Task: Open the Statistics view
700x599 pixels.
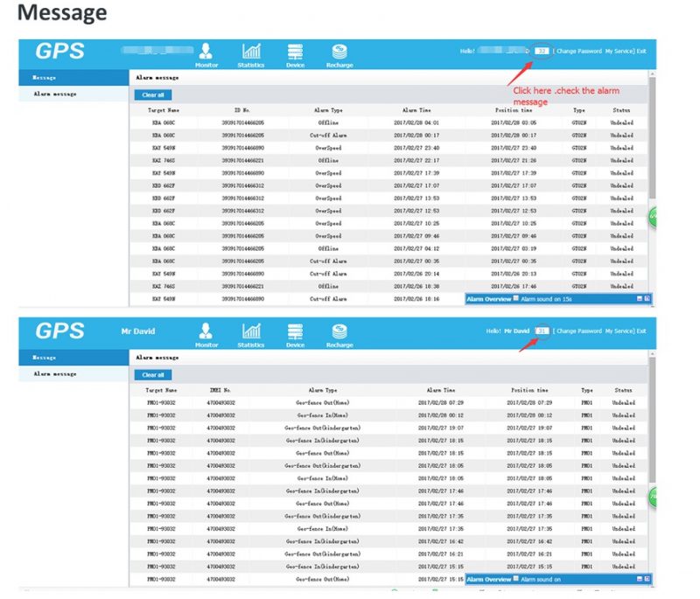Action: (250, 53)
